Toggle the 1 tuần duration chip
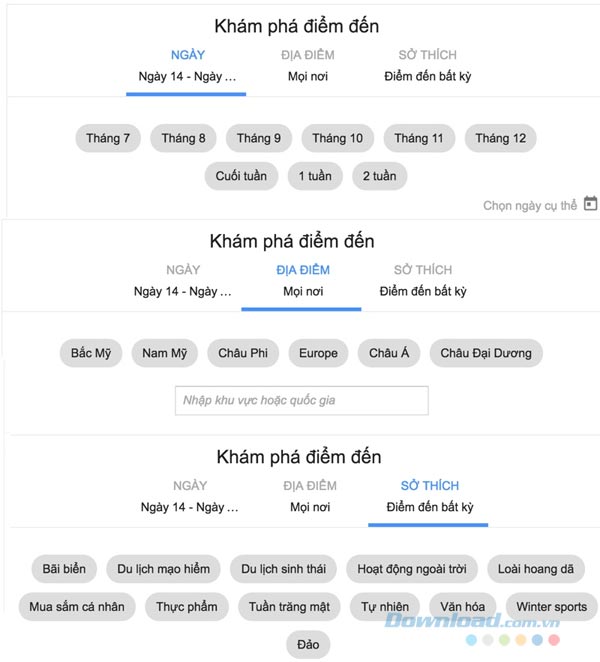600x662 pixels. (315, 176)
